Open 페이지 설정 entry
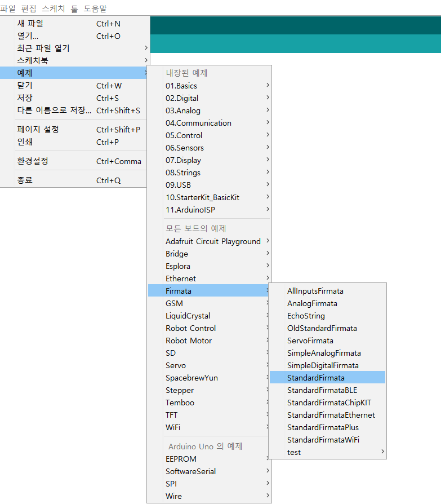Screen dimensions: 441x504 (74, 129)
